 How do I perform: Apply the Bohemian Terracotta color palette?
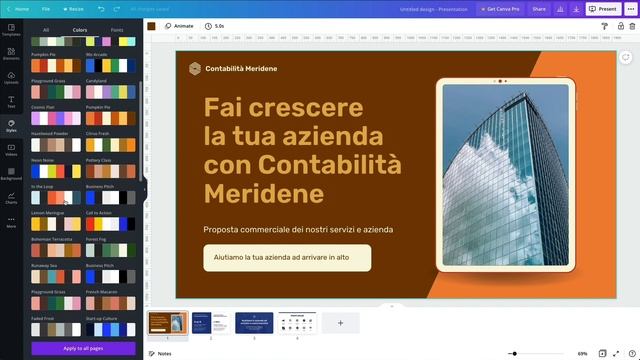click(56, 250)
